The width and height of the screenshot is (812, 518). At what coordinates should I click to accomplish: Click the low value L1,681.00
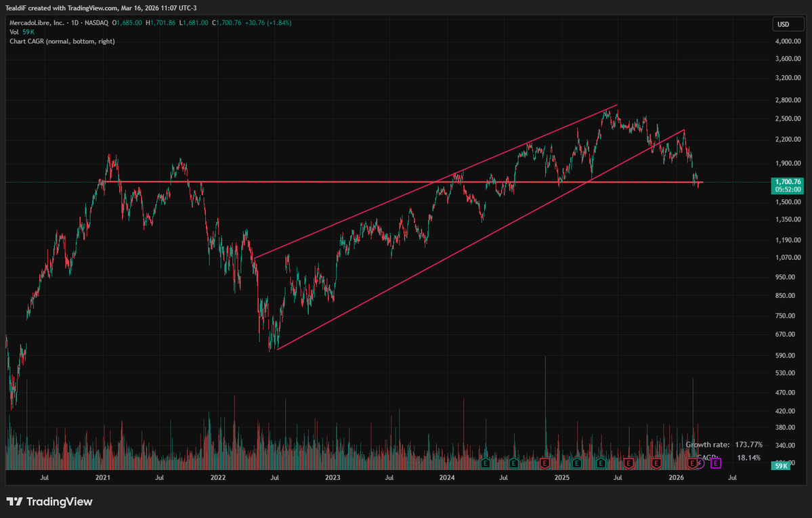[x=194, y=23]
